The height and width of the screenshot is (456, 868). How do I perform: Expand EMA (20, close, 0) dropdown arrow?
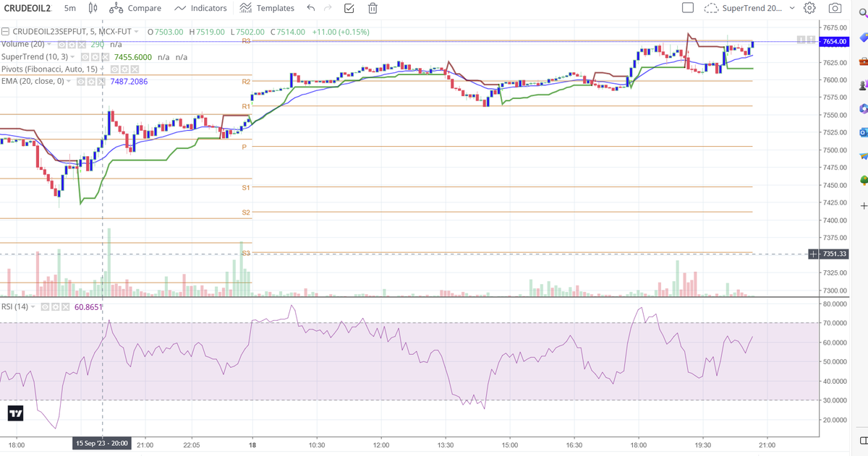pyautogui.click(x=69, y=81)
